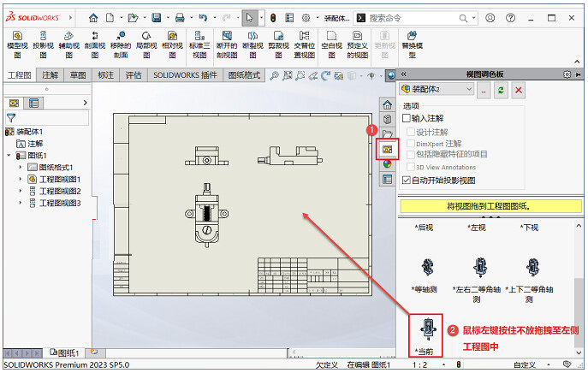
Task: Open the SOLIDWORKS 插件 tab
Action: [185, 75]
